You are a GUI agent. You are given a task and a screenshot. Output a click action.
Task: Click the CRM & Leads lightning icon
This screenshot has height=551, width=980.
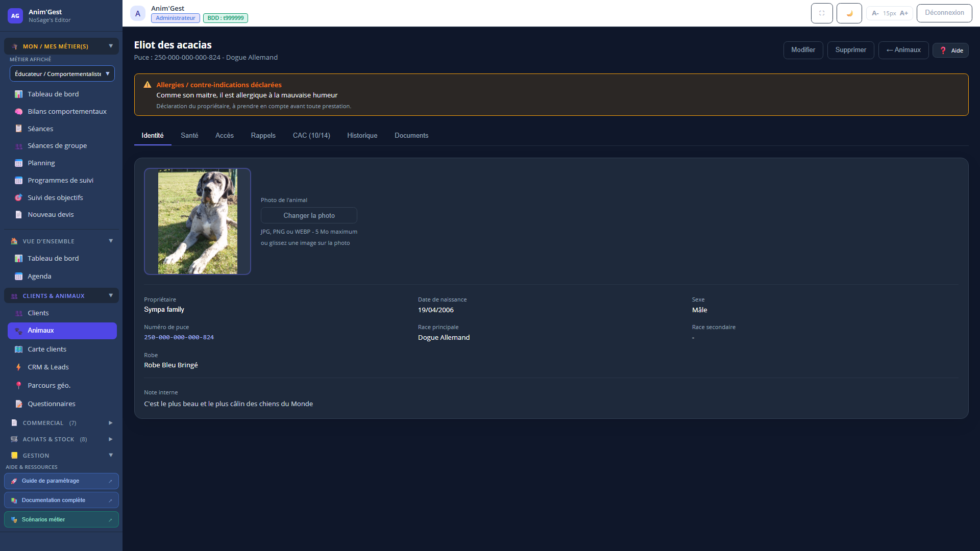pyautogui.click(x=18, y=367)
